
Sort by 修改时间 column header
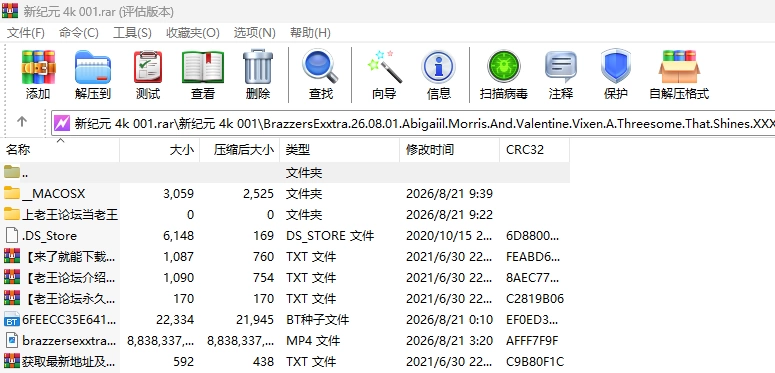coord(449,150)
